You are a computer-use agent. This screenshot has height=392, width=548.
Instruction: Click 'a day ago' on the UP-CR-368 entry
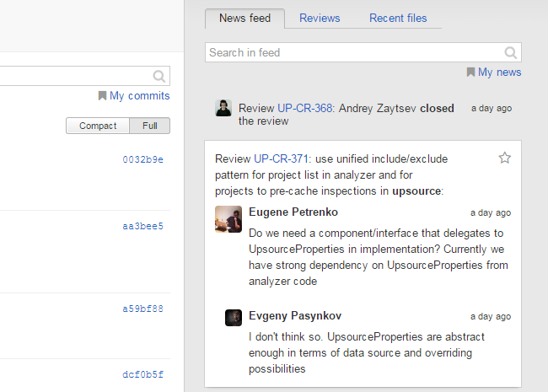coord(492,108)
